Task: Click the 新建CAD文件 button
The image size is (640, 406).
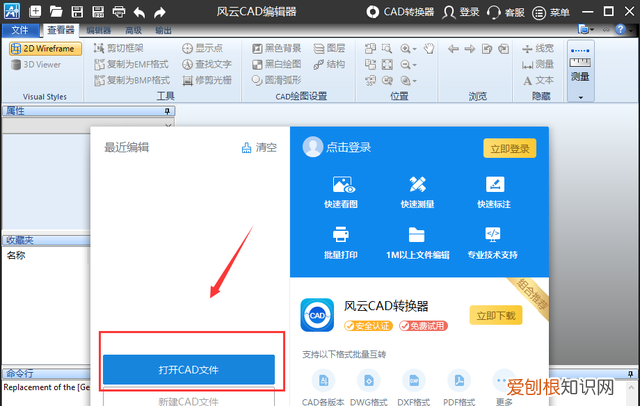Action: [x=189, y=397]
